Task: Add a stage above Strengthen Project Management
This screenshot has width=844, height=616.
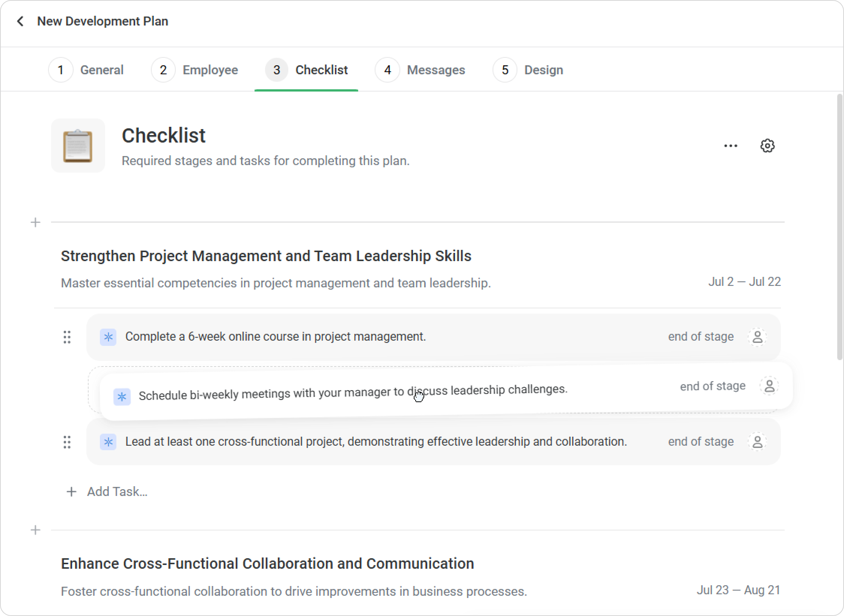Action: pyautogui.click(x=35, y=222)
